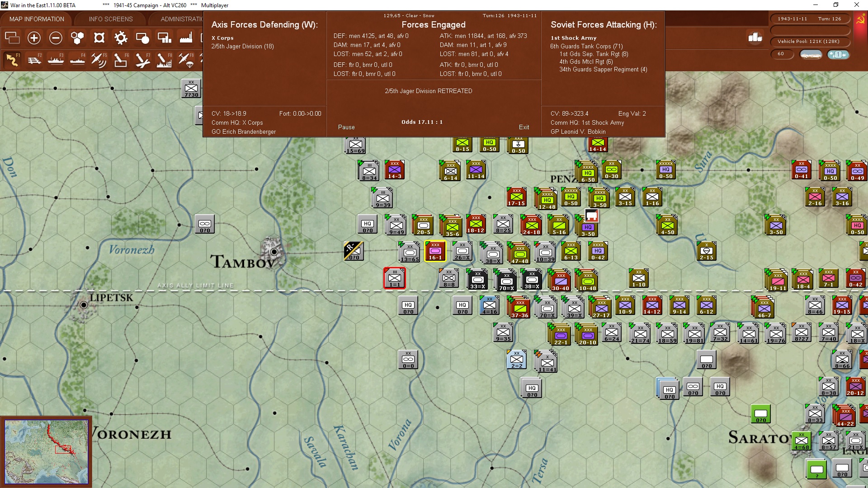Select the 30-40 red-purple unit
This screenshot has width=868, height=488.
click(x=560, y=281)
